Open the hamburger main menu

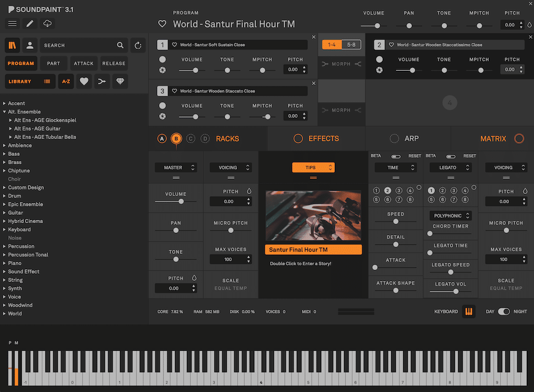(13, 23)
